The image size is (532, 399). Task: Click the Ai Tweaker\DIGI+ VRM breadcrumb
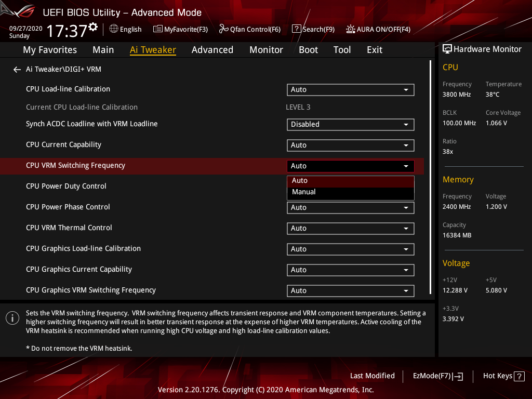(63, 69)
